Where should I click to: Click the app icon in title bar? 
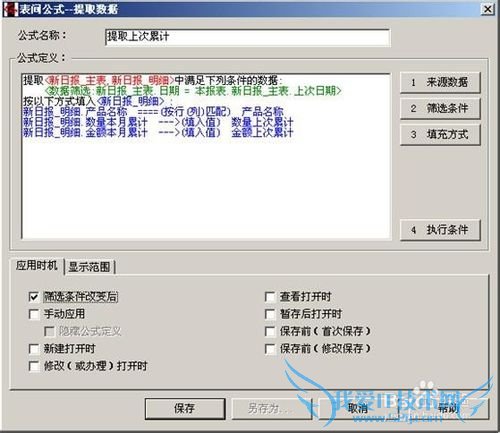pyautogui.click(x=10, y=9)
